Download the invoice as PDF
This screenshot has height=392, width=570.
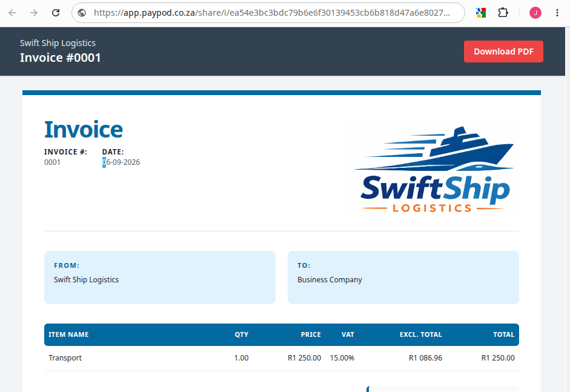coord(503,51)
